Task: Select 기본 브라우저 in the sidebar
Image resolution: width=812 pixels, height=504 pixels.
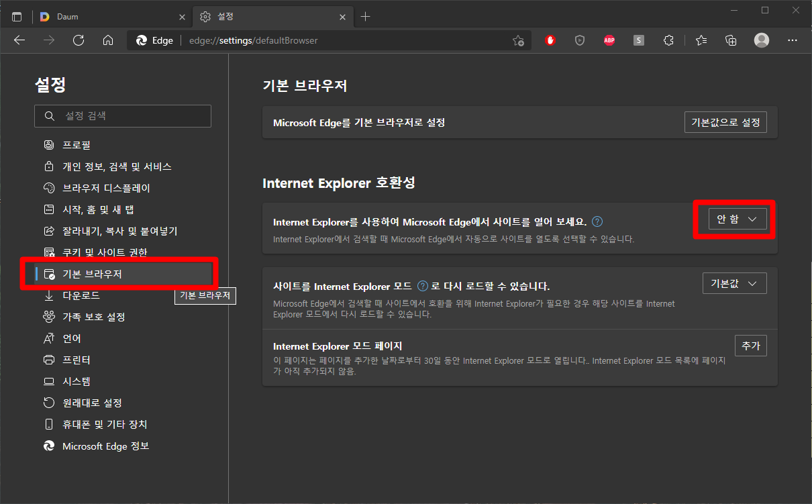Action: pyautogui.click(x=123, y=274)
